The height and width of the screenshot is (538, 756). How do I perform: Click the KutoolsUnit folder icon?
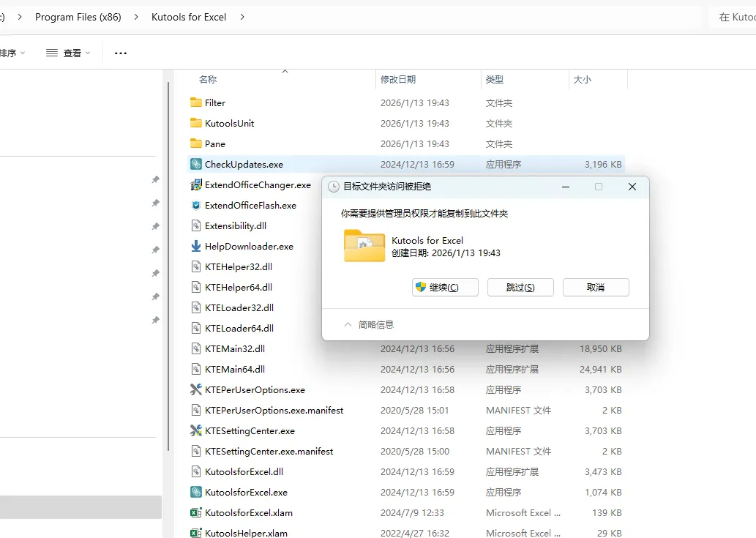(195, 124)
